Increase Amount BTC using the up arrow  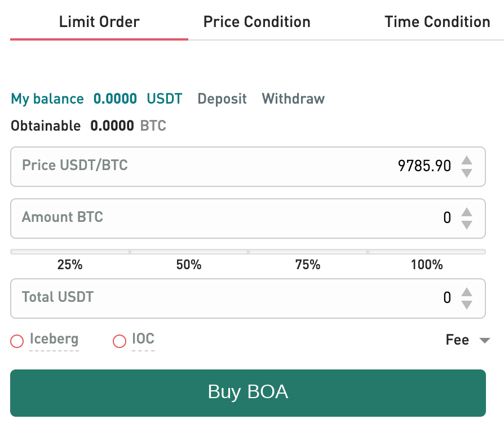pyautogui.click(x=467, y=212)
